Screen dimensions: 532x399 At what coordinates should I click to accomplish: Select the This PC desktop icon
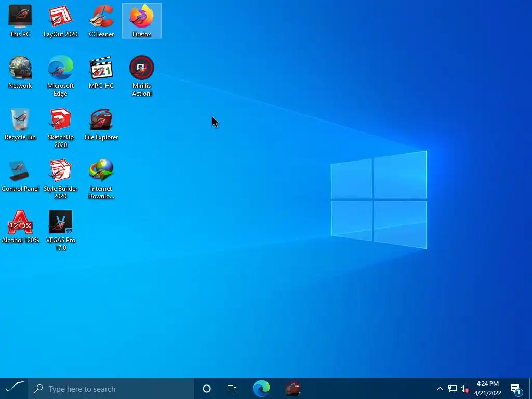[20, 21]
